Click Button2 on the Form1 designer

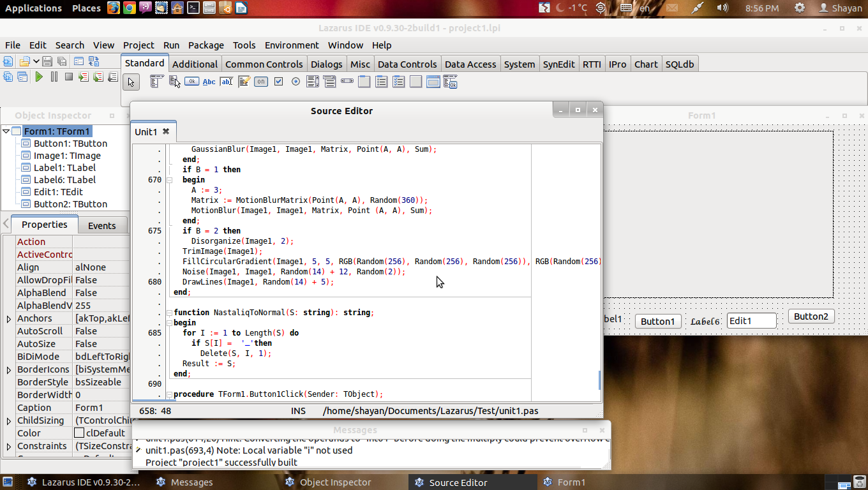click(x=811, y=316)
